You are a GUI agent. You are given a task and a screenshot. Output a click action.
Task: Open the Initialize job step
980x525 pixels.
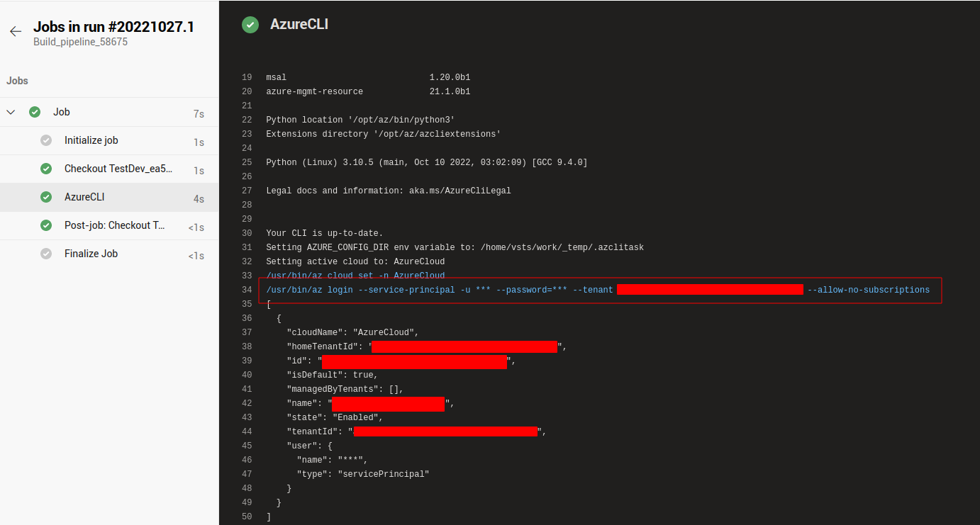click(x=109, y=140)
